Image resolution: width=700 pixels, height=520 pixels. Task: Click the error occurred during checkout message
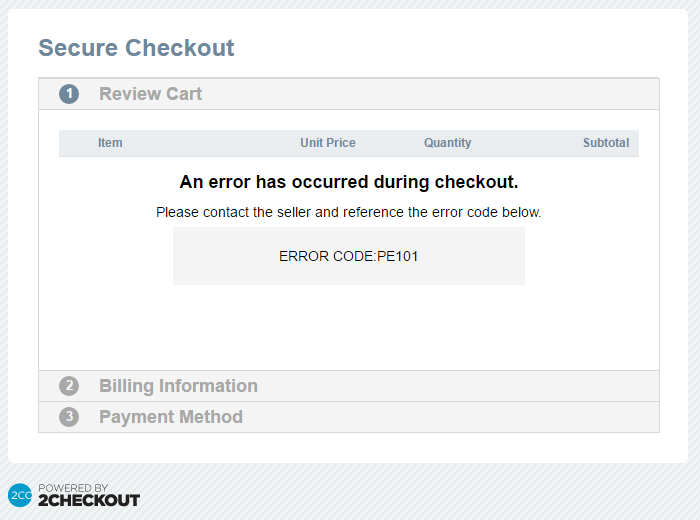coord(349,182)
